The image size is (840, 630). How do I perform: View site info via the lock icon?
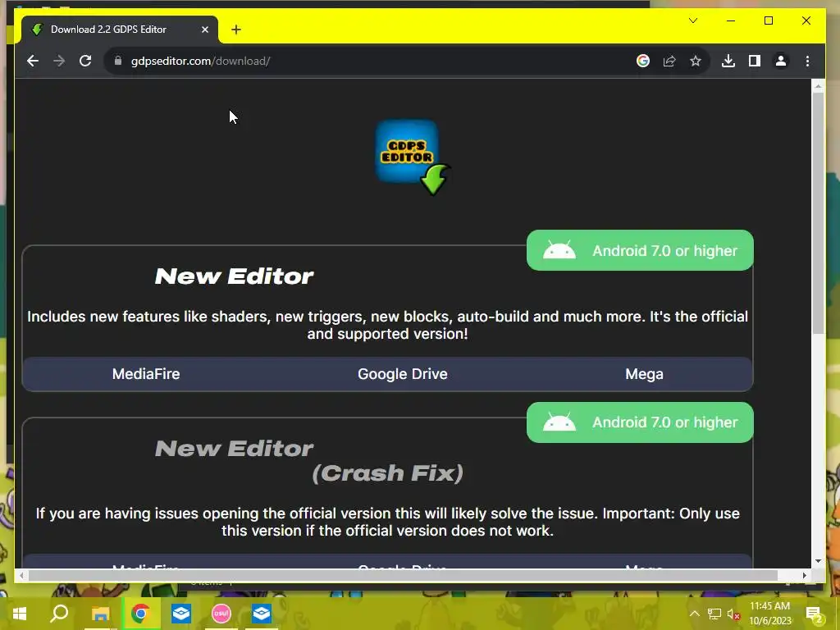[118, 61]
